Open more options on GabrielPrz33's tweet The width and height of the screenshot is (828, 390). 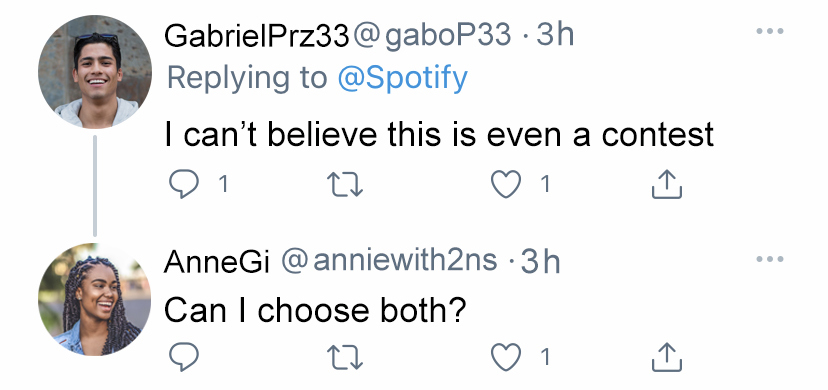pos(770,31)
